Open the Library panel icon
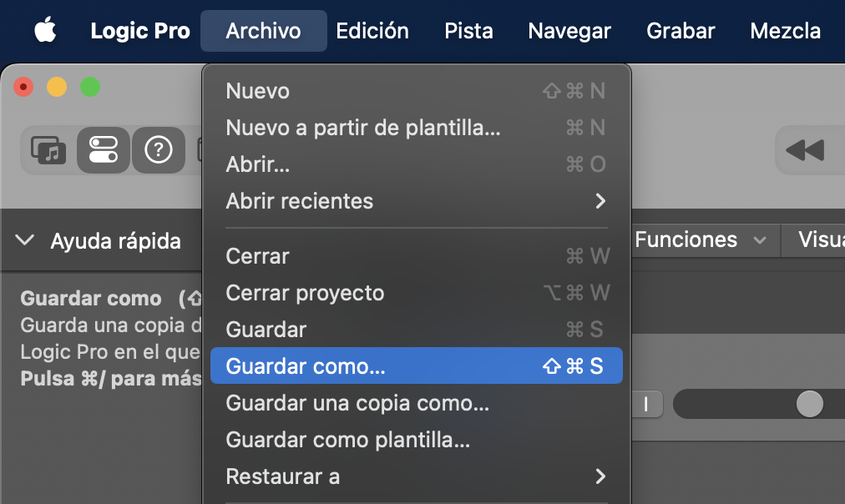The height and width of the screenshot is (504, 845). click(48, 150)
